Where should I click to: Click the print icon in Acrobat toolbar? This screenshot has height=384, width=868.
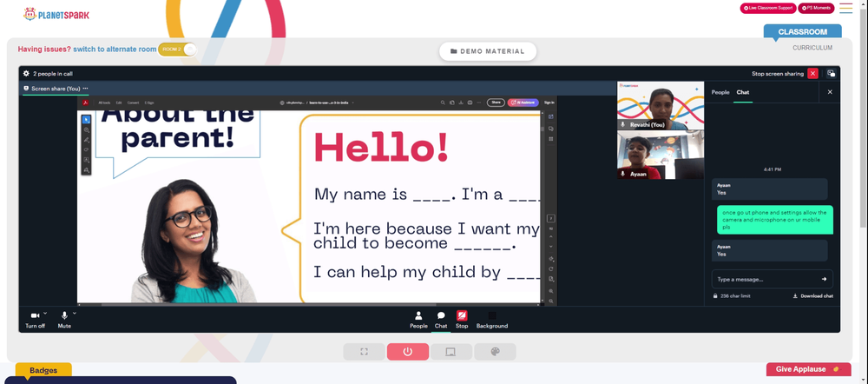(470, 103)
